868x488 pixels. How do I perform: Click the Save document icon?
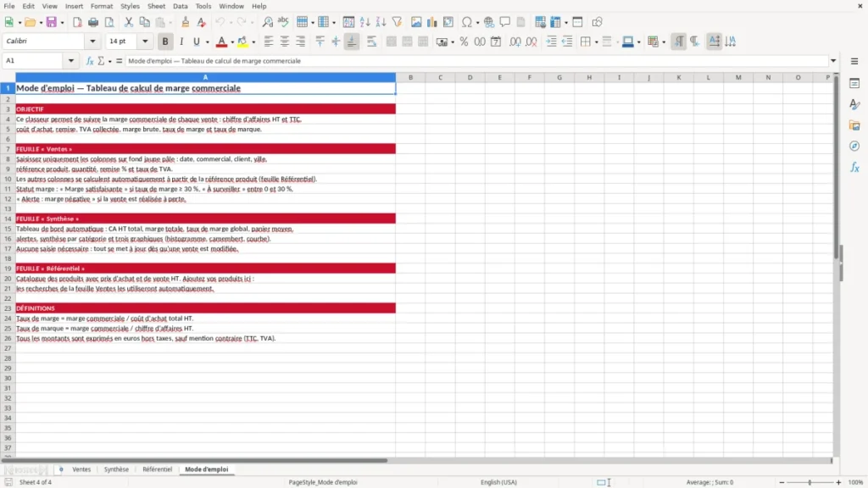tap(52, 22)
